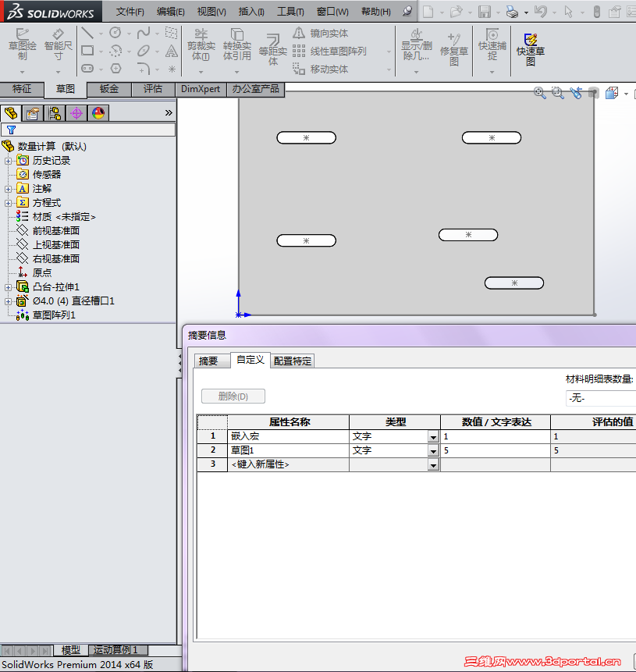
Task: Click the Zoom to Fit icon
Action: (x=539, y=93)
